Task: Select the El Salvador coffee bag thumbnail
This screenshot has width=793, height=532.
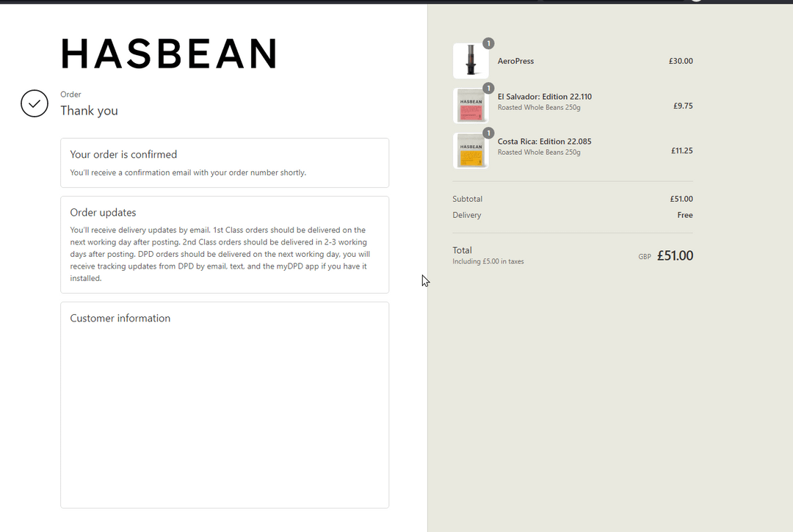Action: (x=471, y=106)
